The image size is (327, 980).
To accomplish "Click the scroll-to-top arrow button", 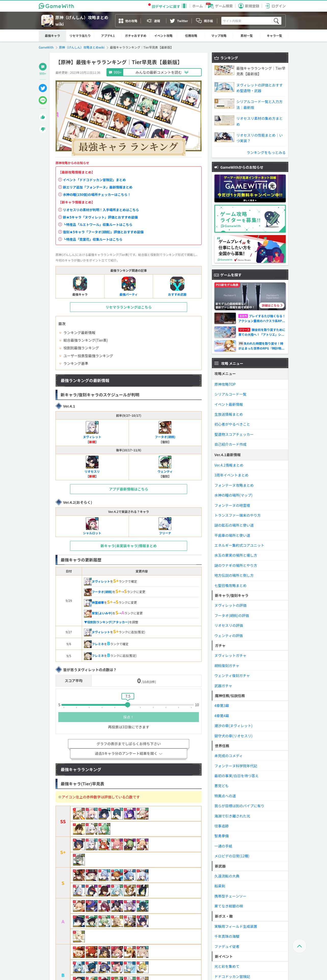I will pos(299,946).
